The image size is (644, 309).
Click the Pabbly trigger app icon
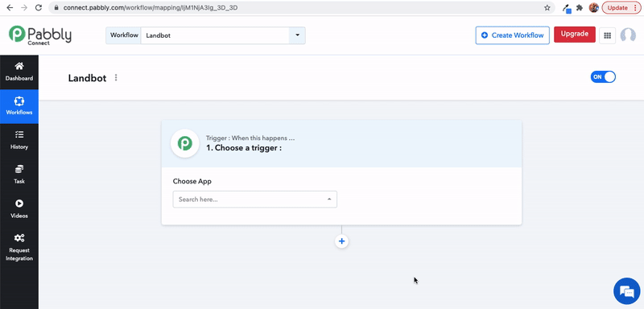point(185,143)
